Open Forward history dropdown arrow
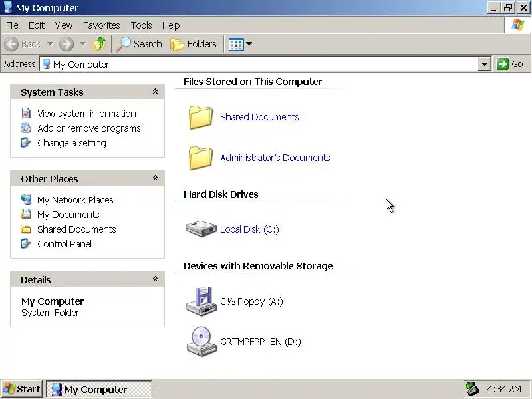The height and width of the screenshot is (399, 532). click(x=82, y=43)
